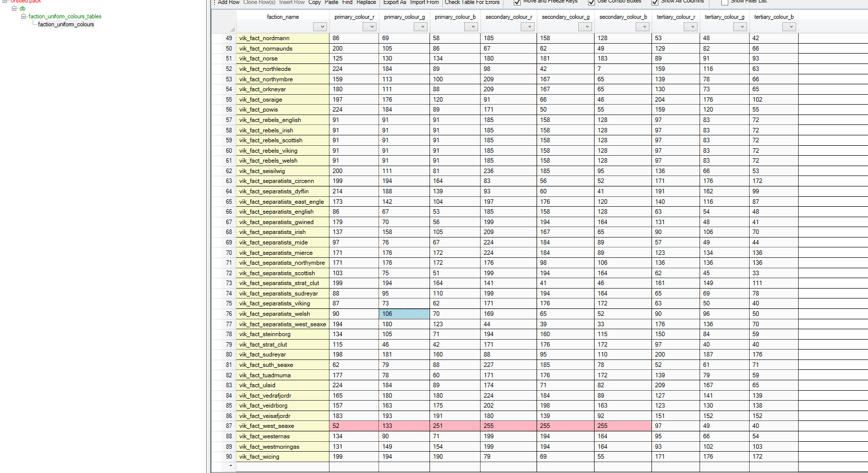Open the primary_colour_g column filter dropdown
868x473 pixels.
[x=421, y=27]
